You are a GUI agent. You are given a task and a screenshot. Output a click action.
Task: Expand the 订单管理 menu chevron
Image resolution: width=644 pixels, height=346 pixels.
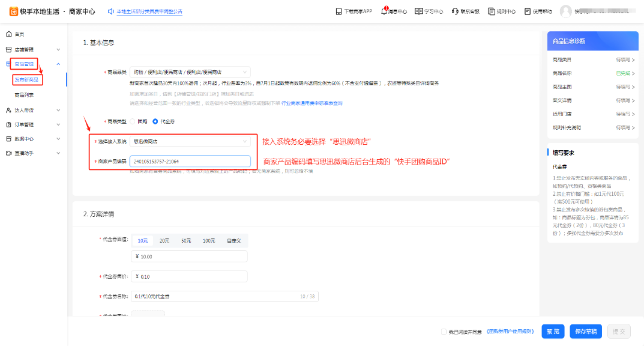pos(58,124)
